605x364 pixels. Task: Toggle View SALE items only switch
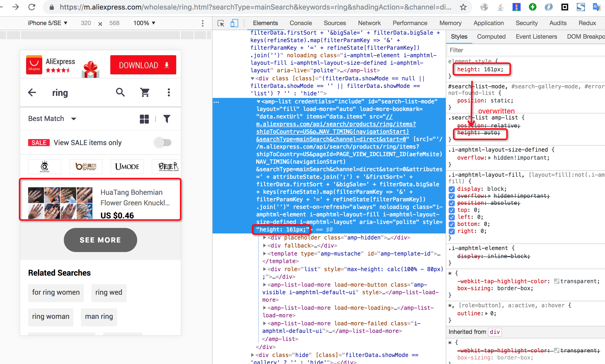[x=163, y=143]
